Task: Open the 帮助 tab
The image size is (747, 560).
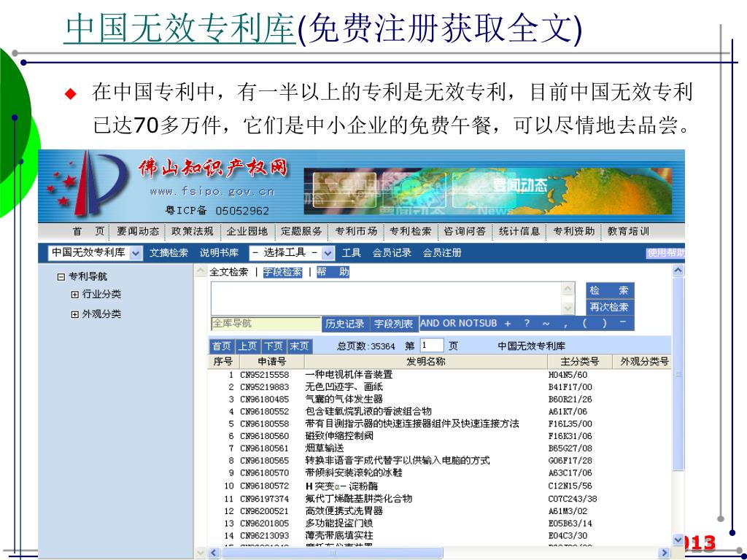Action: pyautogui.click(x=333, y=272)
